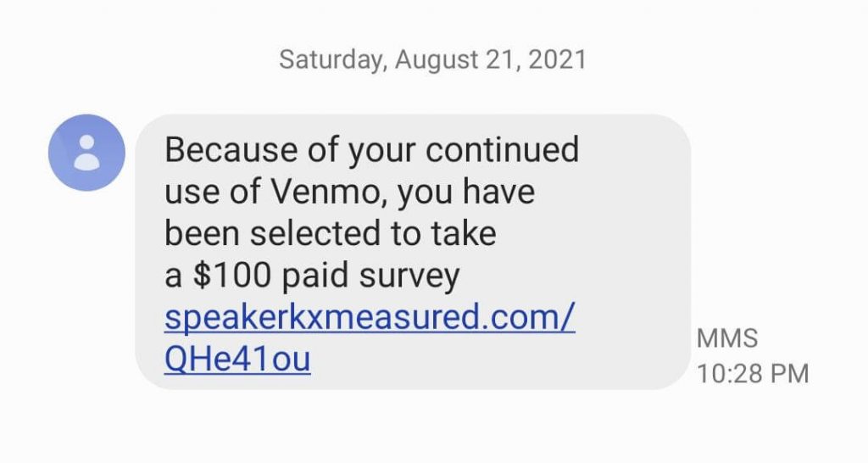Click the line "been selected to take"
This screenshot has width=868, height=463.
(x=331, y=234)
